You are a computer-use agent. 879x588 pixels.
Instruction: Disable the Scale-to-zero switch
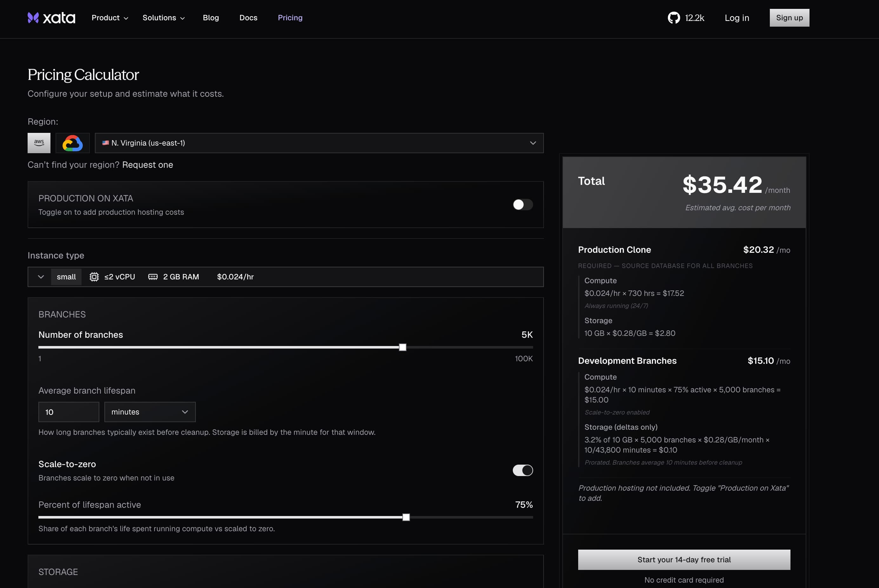point(523,470)
